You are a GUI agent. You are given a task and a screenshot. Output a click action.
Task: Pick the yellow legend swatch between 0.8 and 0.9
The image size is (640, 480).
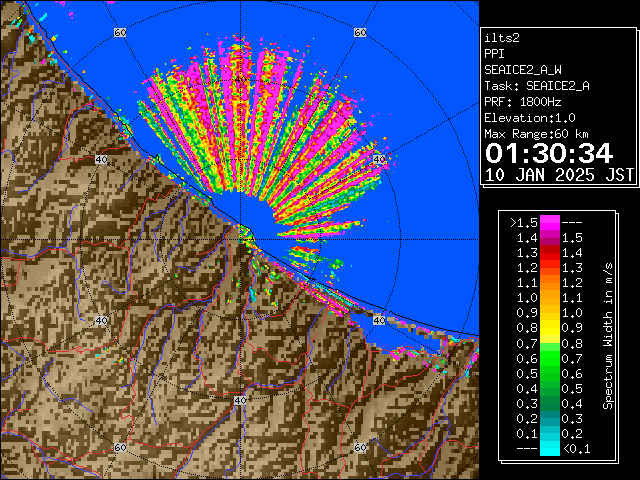click(550, 329)
